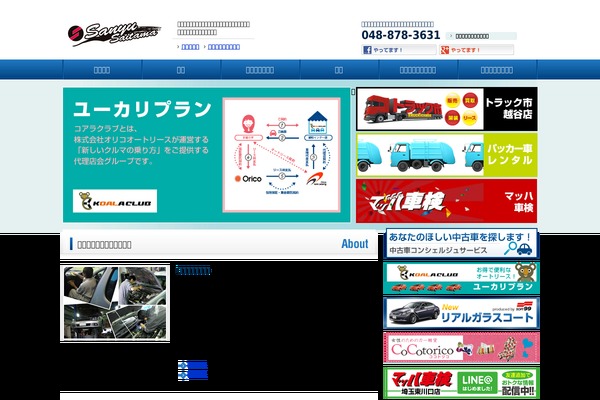Click the KOALA CLUB logo in the teal banner
This screenshot has height=400, width=600.
(x=115, y=201)
